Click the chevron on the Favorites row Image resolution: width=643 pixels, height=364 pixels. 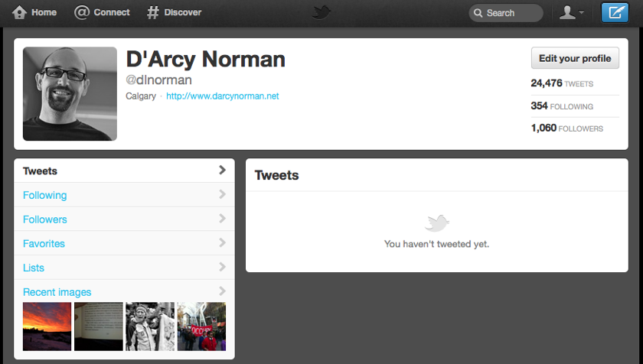pyautogui.click(x=222, y=242)
